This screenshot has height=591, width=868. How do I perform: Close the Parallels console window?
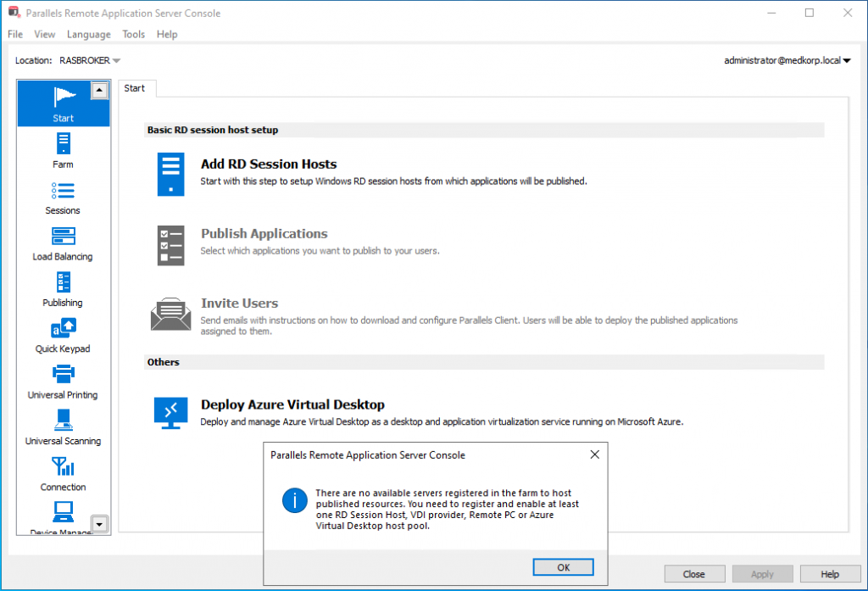coord(848,13)
